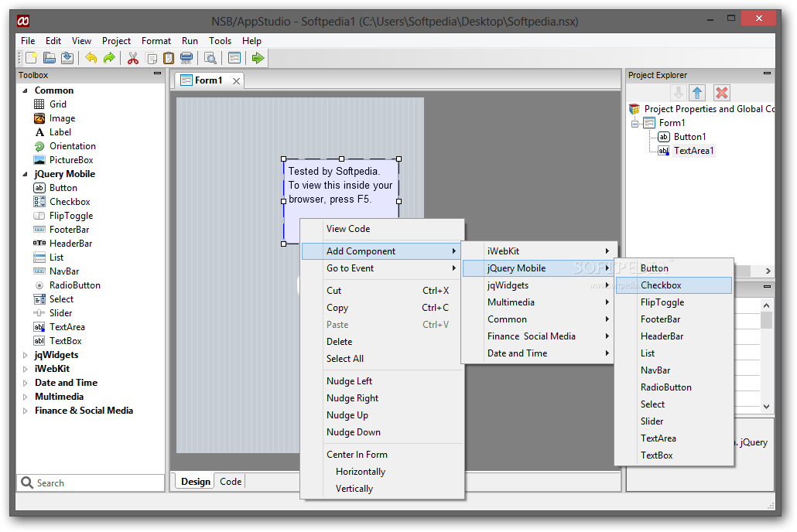Viewport: 797px width, 532px height.
Task: Click the Project Explorer move up arrow
Action: point(697,93)
